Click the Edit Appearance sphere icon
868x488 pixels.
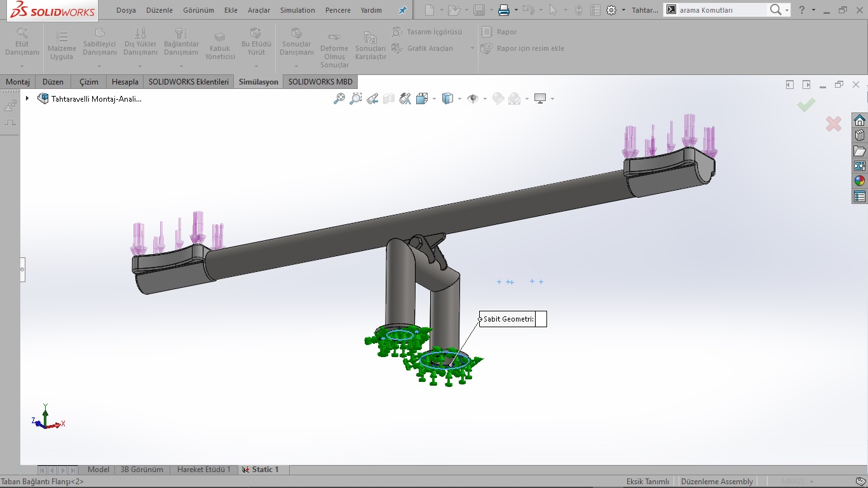click(x=498, y=98)
